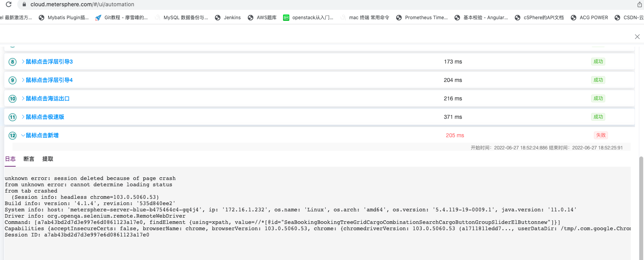644x260 pixels.
Task: Click the 216 ms duration value
Action: click(x=453, y=98)
